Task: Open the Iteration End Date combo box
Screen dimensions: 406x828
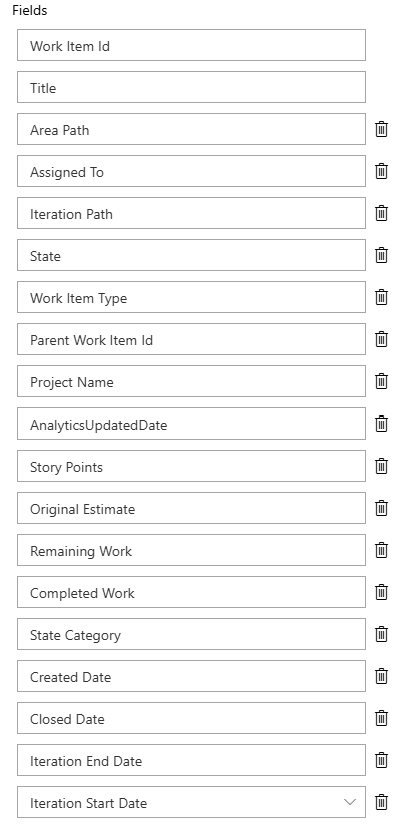Action: [191, 760]
